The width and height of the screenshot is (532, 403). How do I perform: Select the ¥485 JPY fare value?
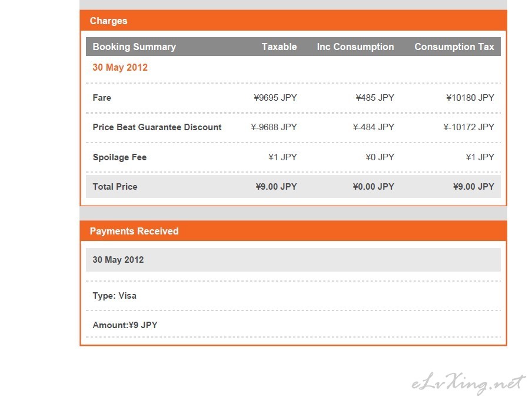pyautogui.click(x=375, y=98)
